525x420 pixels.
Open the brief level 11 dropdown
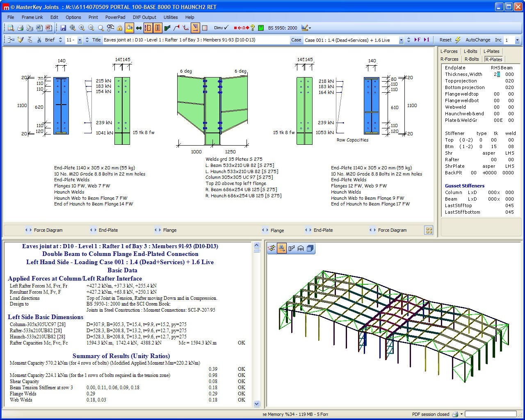80,40
